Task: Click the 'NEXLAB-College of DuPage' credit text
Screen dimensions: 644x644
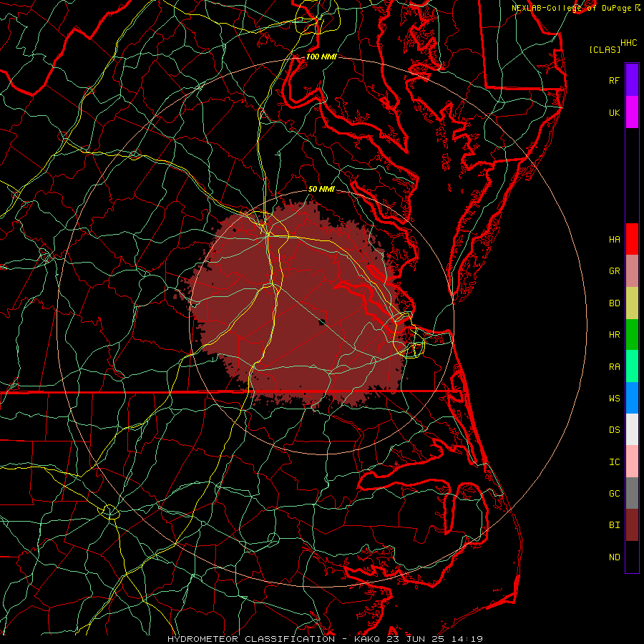Action: 571,8
